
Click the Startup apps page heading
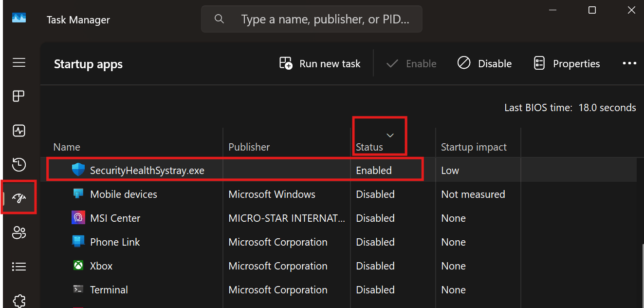coord(88,64)
